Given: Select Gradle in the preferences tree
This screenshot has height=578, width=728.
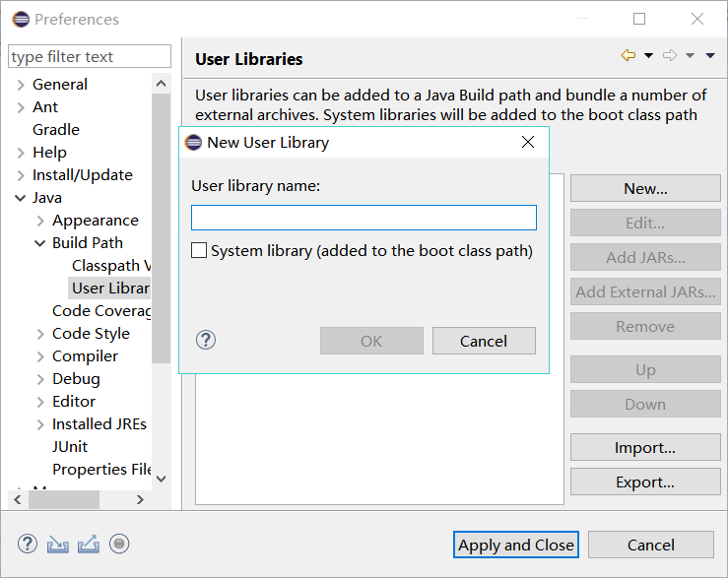Looking at the screenshot, I should point(56,130).
